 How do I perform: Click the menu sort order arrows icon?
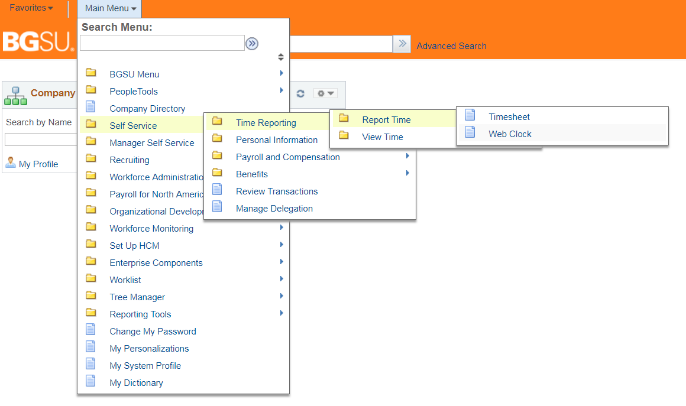click(281, 57)
